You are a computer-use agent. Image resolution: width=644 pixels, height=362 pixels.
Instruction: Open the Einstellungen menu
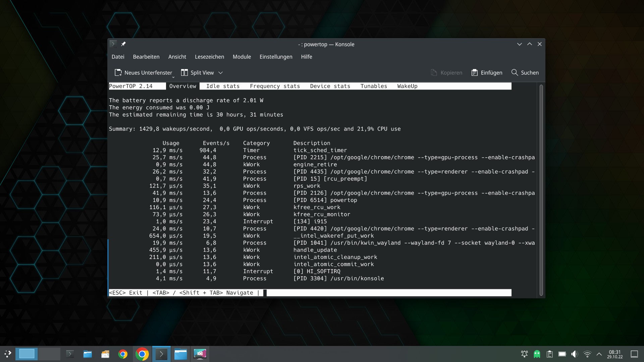(276, 57)
